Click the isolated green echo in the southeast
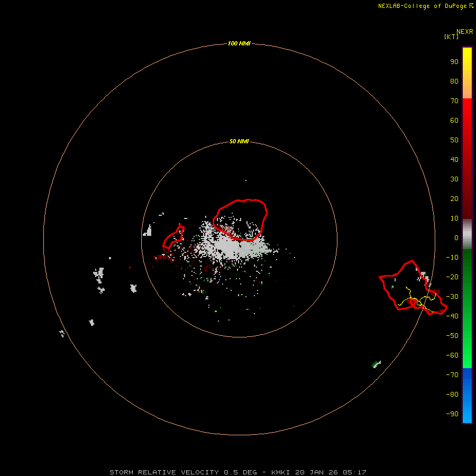 point(376,364)
